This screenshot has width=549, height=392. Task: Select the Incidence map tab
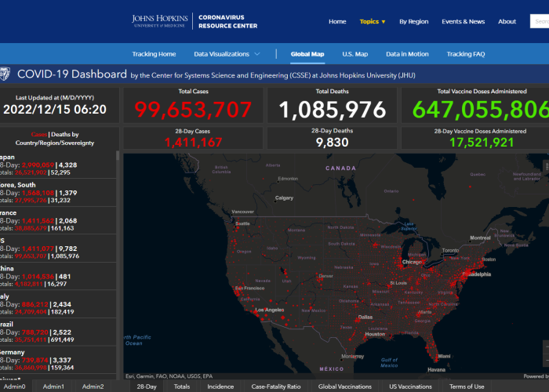pyautogui.click(x=220, y=387)
